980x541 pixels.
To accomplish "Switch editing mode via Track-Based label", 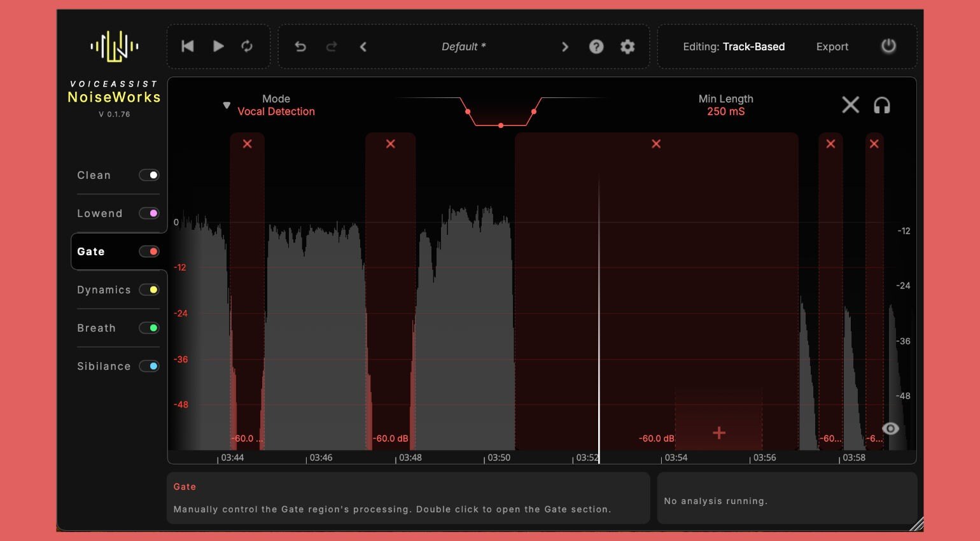I will (753, 46).
